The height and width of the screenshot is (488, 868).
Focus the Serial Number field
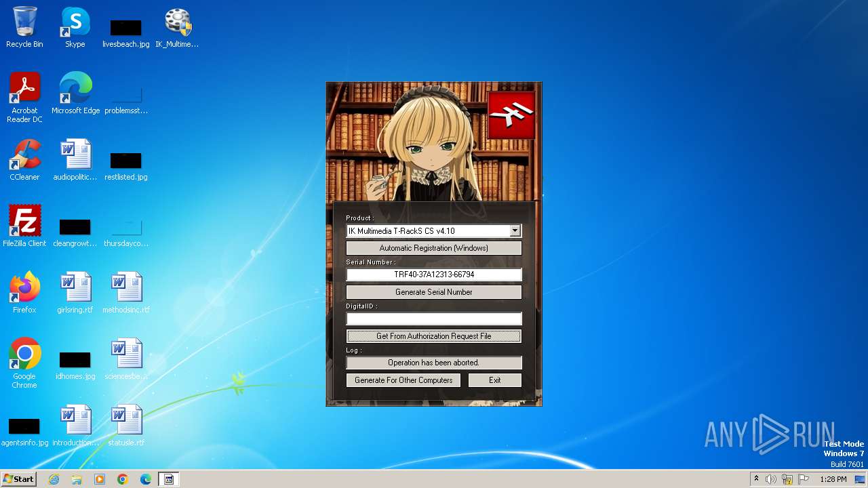click(434, 274)
